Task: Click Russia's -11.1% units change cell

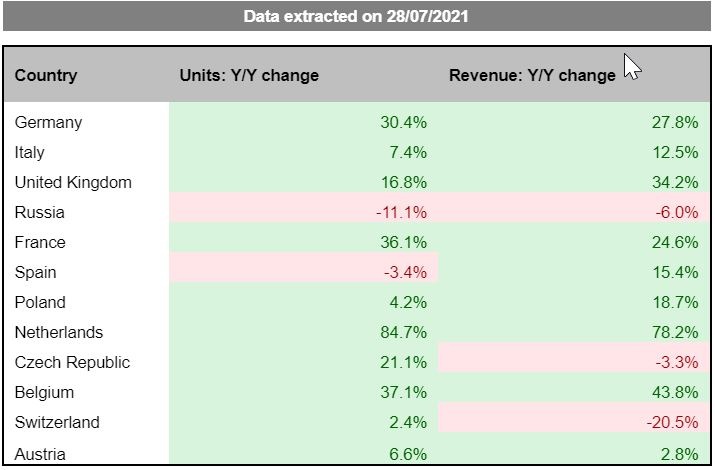Action: [404, 212]
